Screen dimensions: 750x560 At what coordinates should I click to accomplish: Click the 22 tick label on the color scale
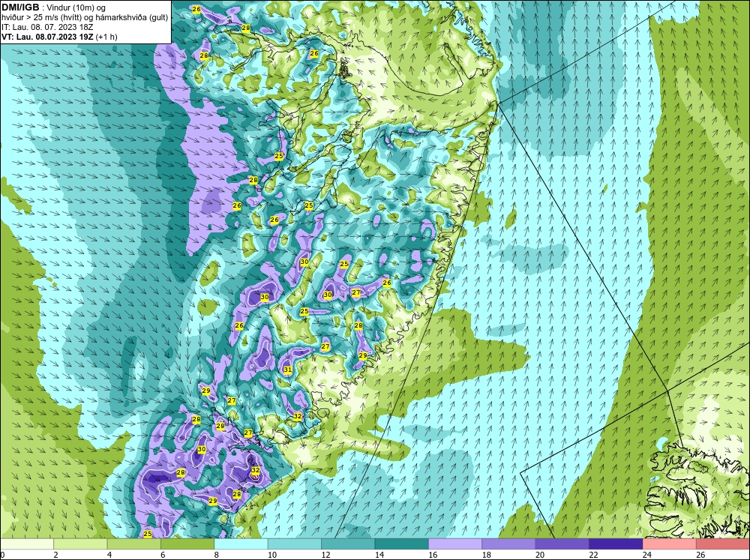[x=593, y=555]
